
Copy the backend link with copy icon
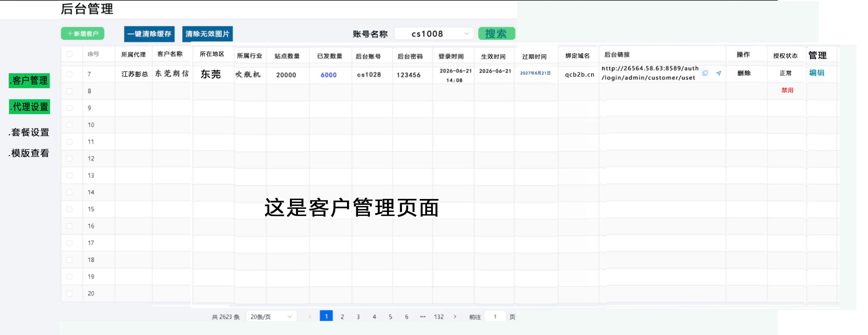pyautogui.click(x=705, y=73)
